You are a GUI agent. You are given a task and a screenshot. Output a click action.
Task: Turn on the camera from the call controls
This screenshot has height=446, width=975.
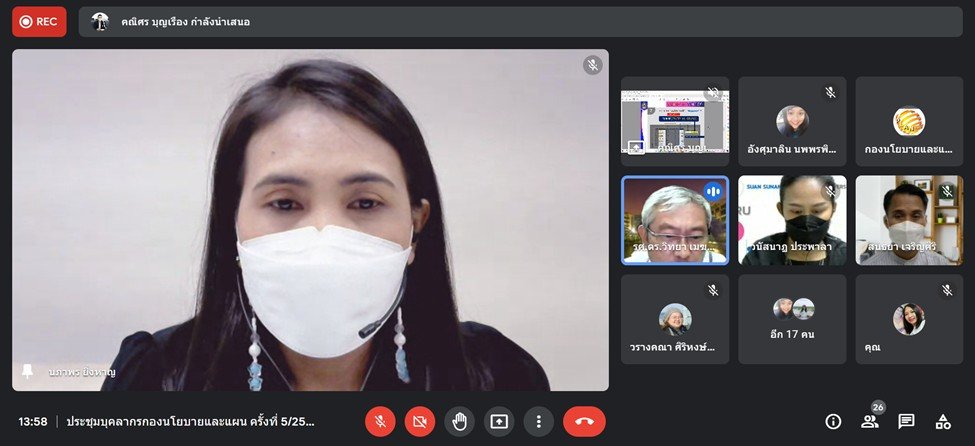[419, 421]
